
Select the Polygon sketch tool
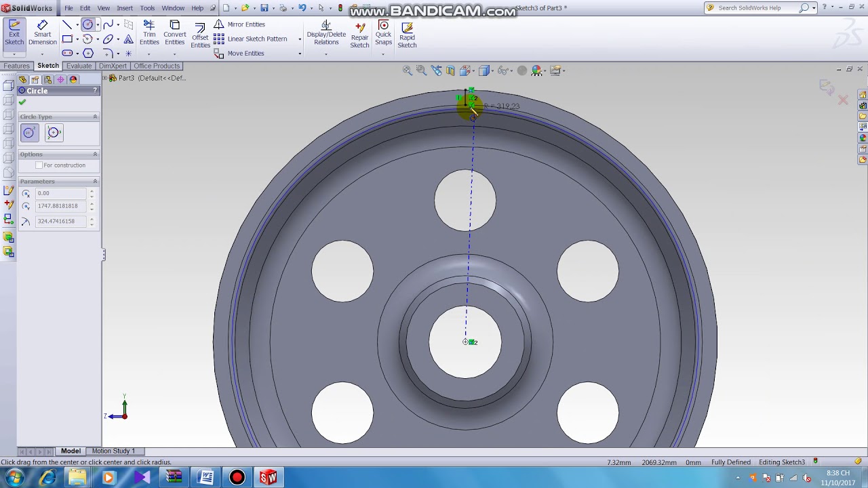[88, 53]
